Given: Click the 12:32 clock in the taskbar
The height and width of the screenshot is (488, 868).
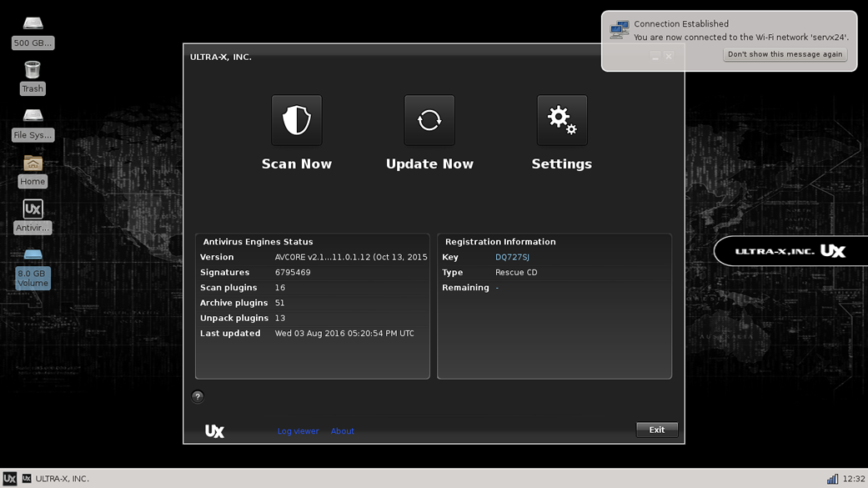Looking at the screenshot, I should tap(853, 479).
